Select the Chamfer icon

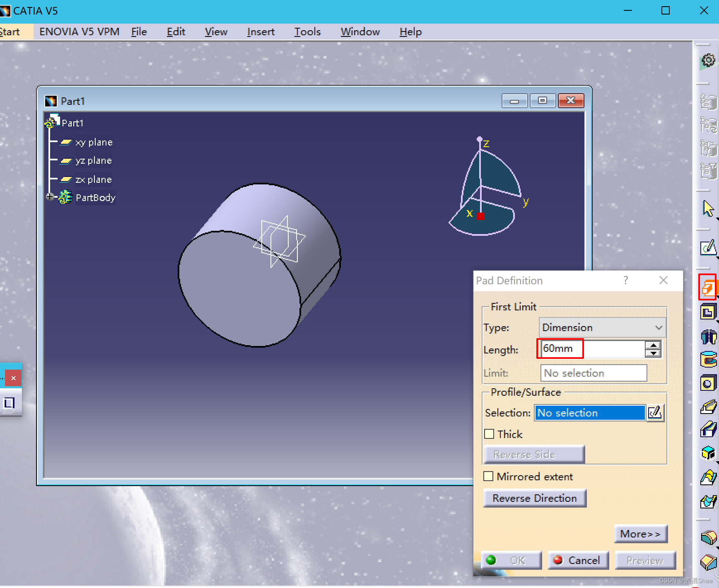(709, 562)
